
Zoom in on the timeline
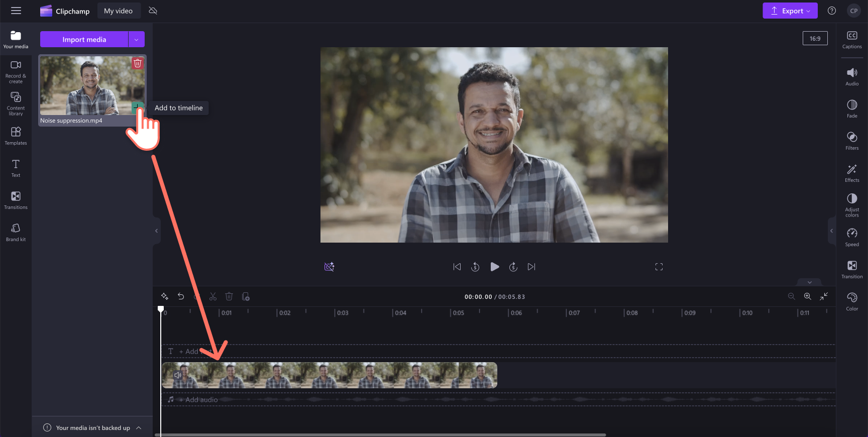(x=807, y=296)
